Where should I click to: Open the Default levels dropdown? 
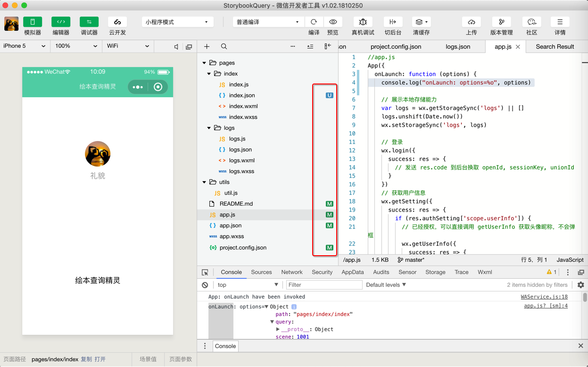click(386, 285)
